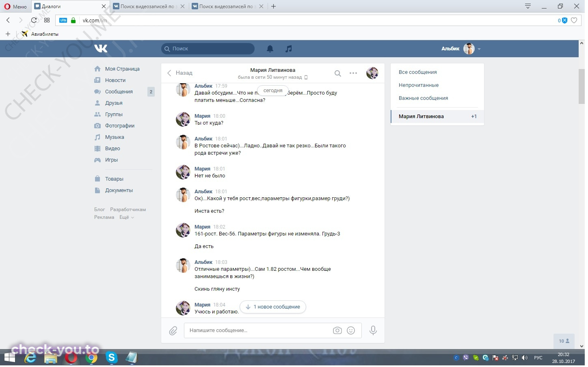Open Skype from the taskbar
Viewport: 588px width, 367px height.
click(111, 358)
